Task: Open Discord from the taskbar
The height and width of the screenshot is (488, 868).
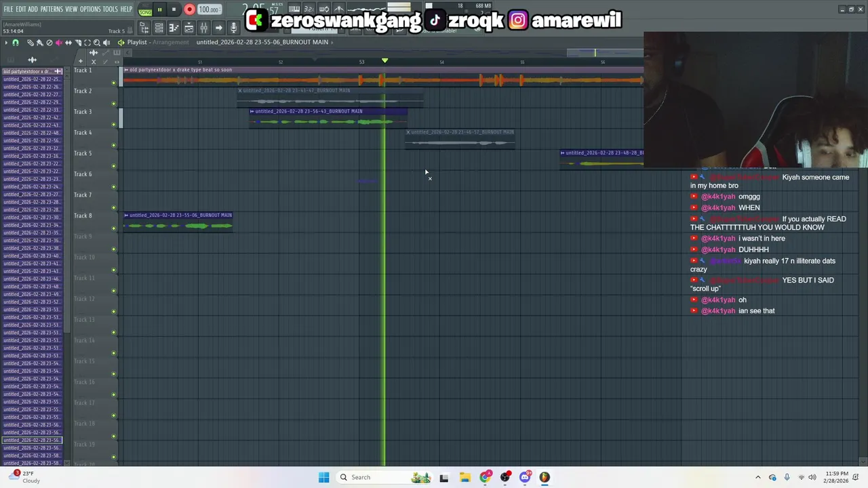Action: [525, 477]
